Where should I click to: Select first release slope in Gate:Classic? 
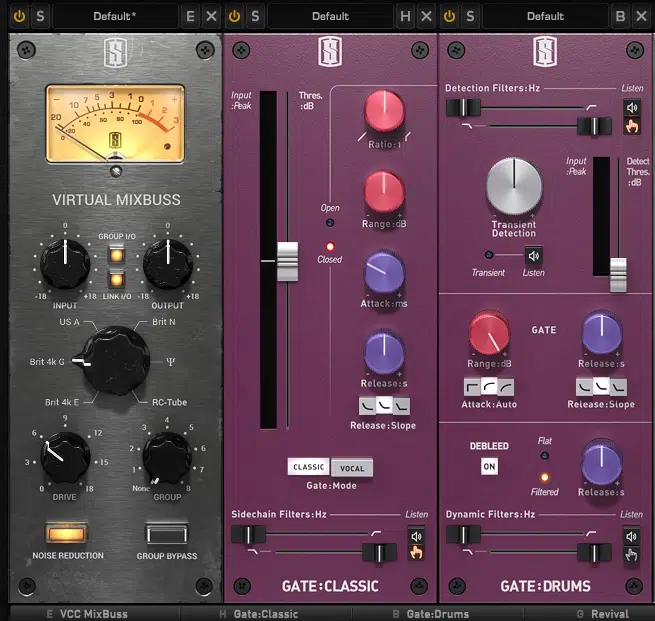(367, 406)
